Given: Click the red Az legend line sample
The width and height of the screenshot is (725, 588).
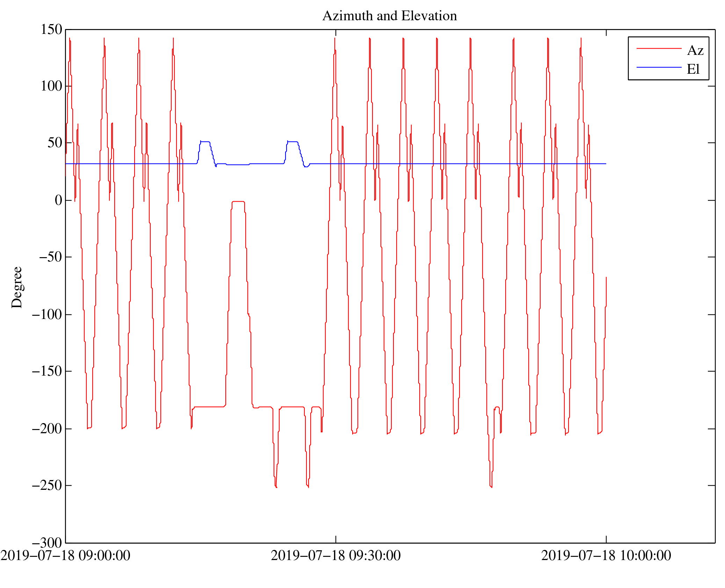Looking at the screenshot, I should point(659,48).
